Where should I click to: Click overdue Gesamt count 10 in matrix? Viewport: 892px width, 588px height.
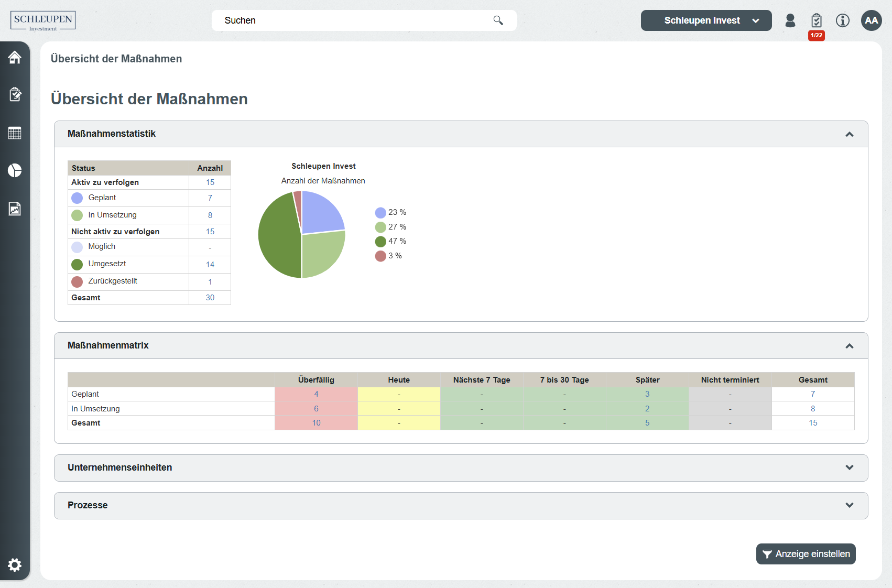click(316, 423)
